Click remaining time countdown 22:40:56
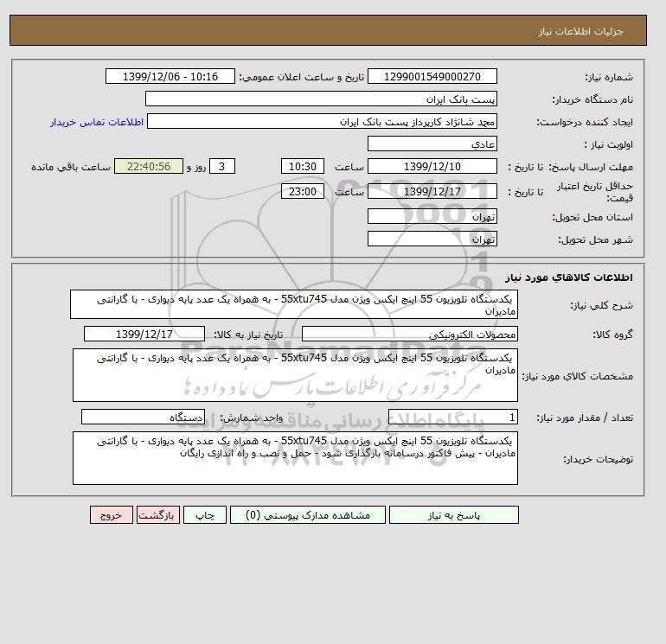Screen dimensions: 666x644 tap(149, 167)
